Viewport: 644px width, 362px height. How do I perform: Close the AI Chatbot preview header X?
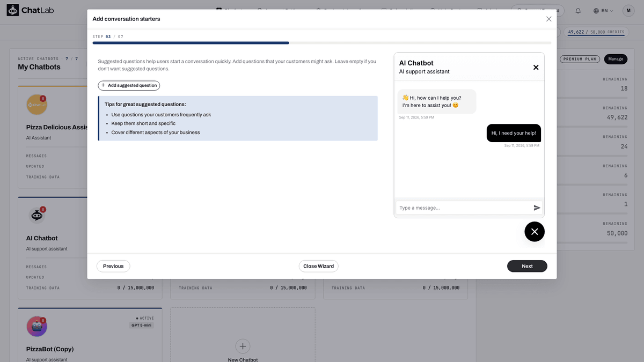(536, 68)
